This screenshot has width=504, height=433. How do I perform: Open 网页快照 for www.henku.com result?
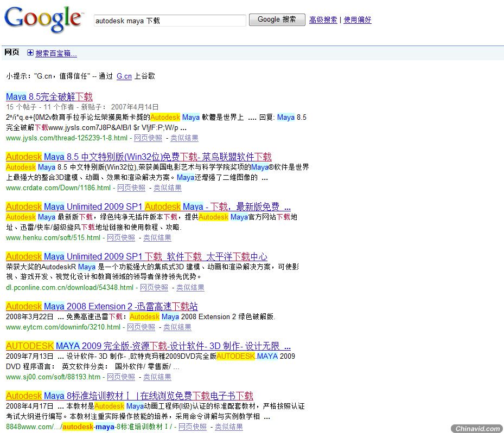121,237
